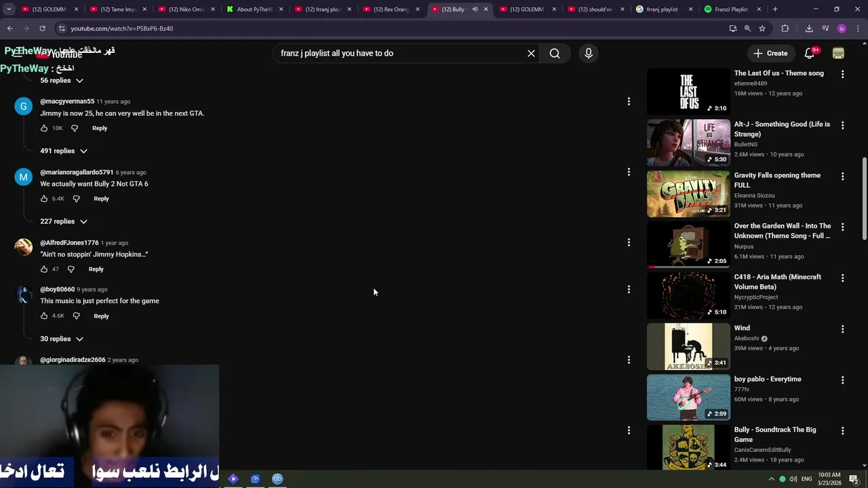Open options menu for boy80660's comment
This screenshot has width=868, height=488.
pyautogui.click(x=629, y=289)
